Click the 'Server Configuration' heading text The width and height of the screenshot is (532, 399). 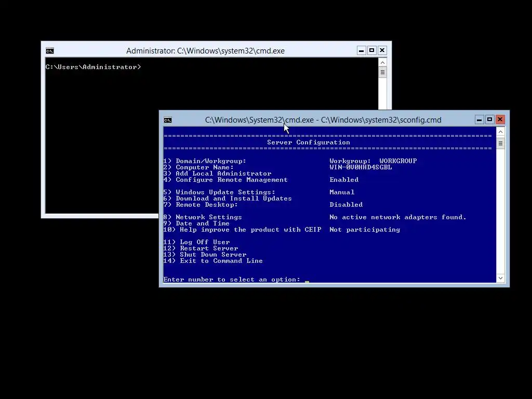pyautogui.click(x=309, y=142)
